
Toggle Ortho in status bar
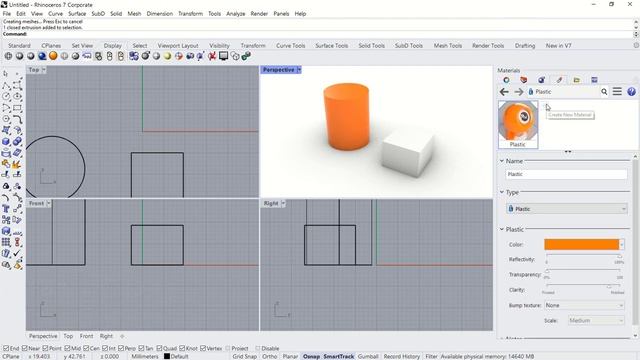coord(270,356)
